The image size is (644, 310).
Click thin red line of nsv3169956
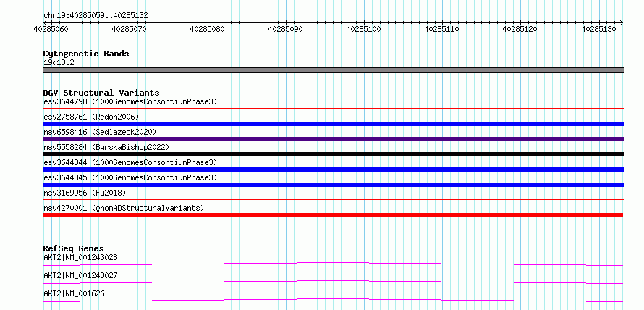point(333,200)
